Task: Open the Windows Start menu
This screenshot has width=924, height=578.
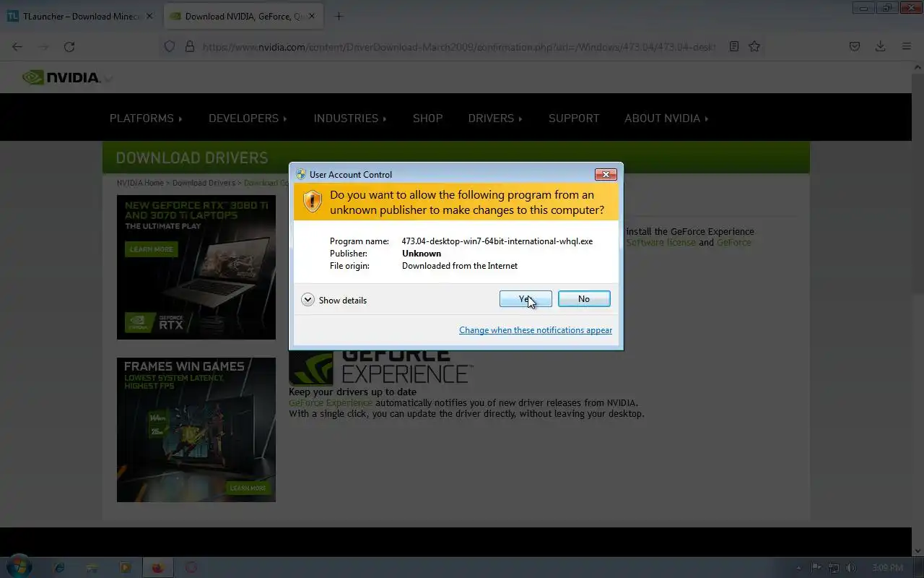Action: (19, 567)
